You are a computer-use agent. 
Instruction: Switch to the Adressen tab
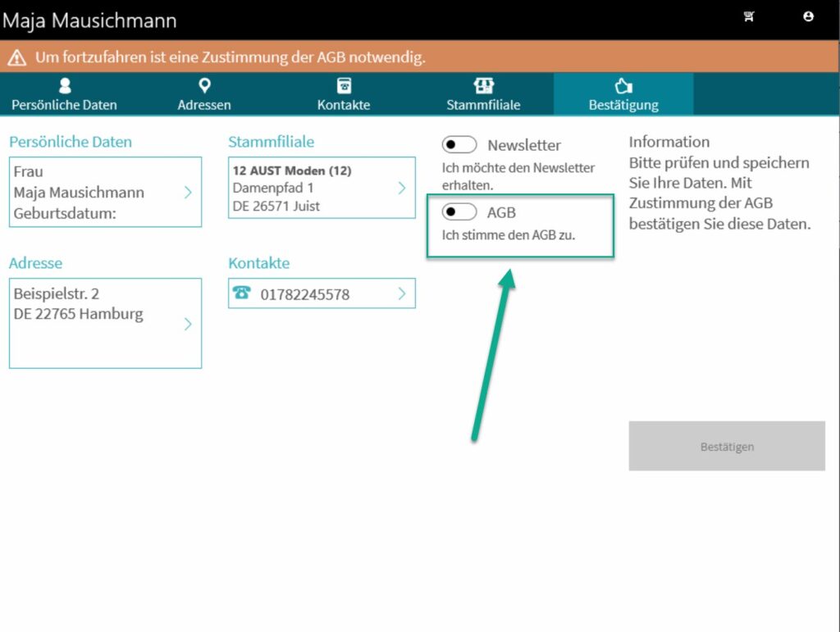tap(204, 94)
